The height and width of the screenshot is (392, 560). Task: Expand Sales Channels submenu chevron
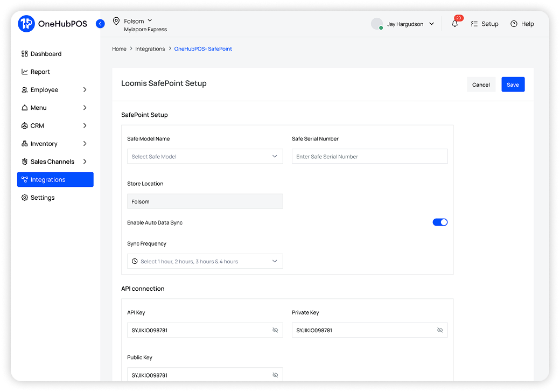click(x=85, y=162)
